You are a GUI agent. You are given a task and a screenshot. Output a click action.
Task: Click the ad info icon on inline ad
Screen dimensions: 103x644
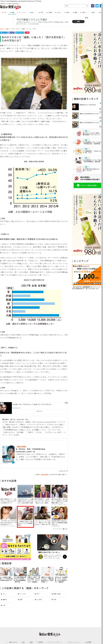point(66,403)
